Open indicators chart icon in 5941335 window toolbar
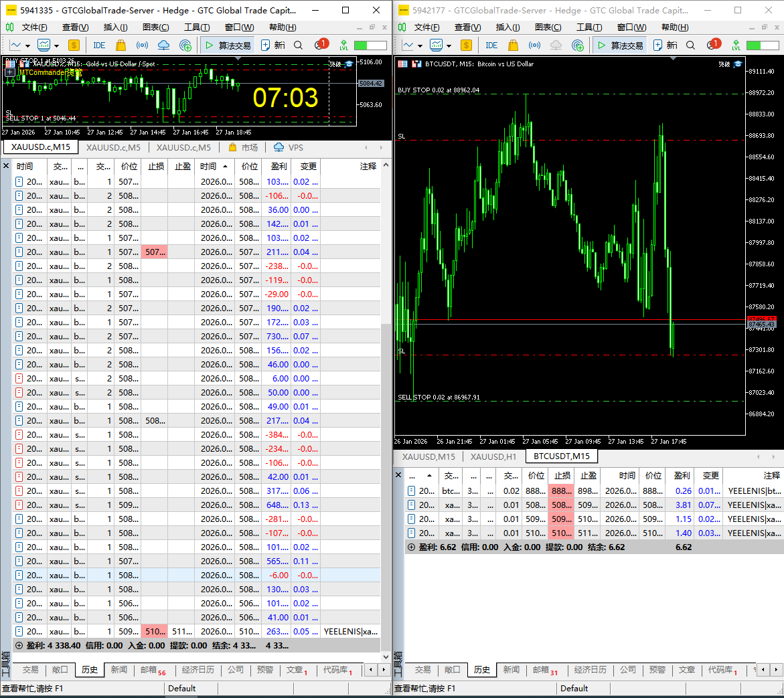The image size is (784, 698). (x=44, y=46)
